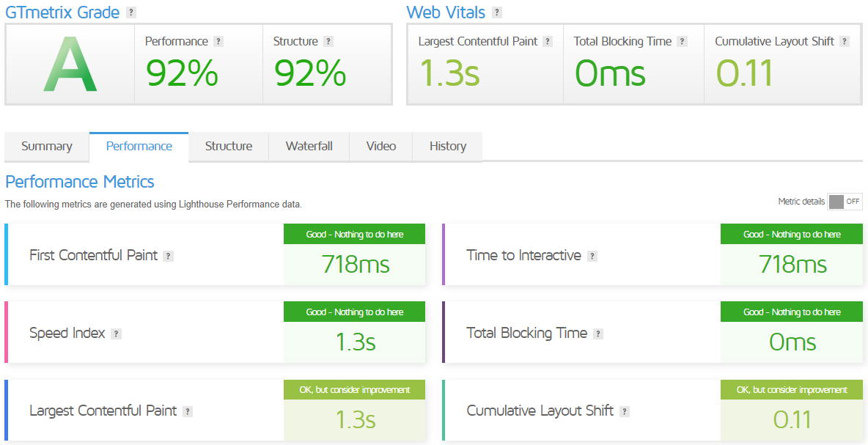Screen dimensions: 868x445
Task: Toggle the Metric details switch
Action: coord(845,202)
